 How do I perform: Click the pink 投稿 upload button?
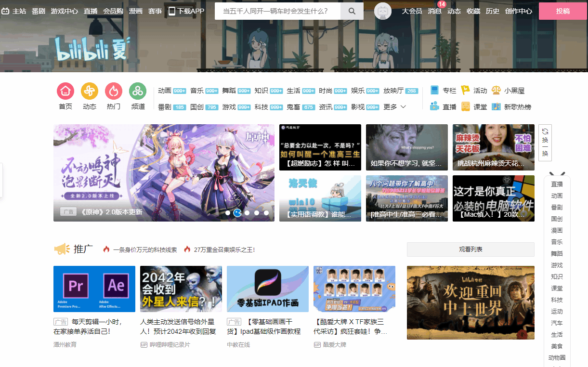(562, 11)
